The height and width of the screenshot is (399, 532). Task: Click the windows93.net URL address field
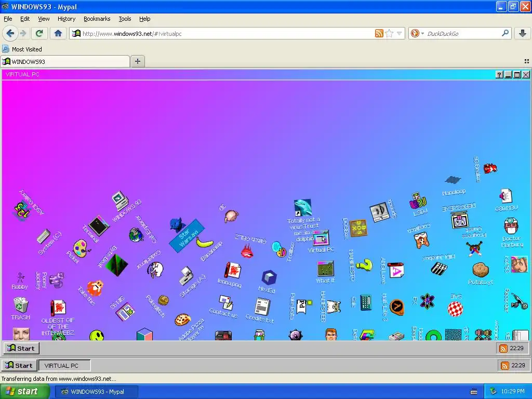227,34
